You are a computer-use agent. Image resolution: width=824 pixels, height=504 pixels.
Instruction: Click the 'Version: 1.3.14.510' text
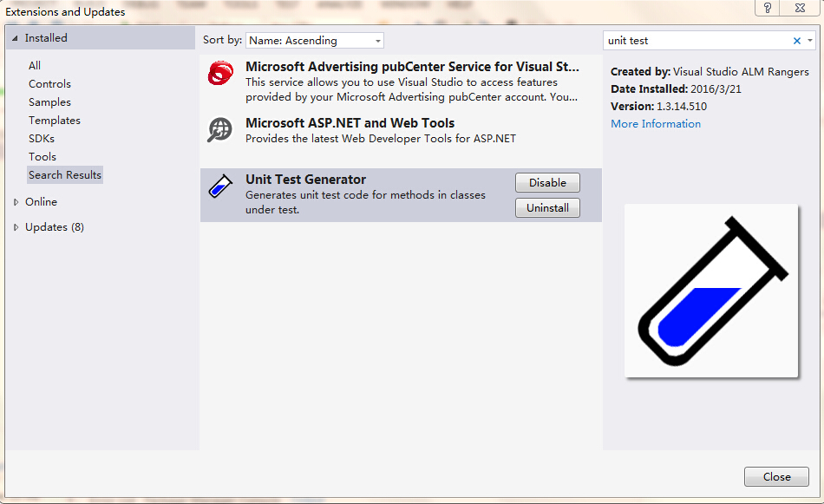click(658, 107)
